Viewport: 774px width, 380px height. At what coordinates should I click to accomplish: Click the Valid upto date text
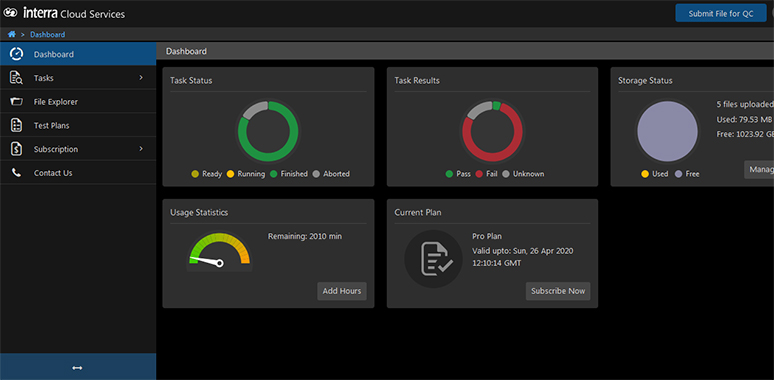tap(522, 257)
